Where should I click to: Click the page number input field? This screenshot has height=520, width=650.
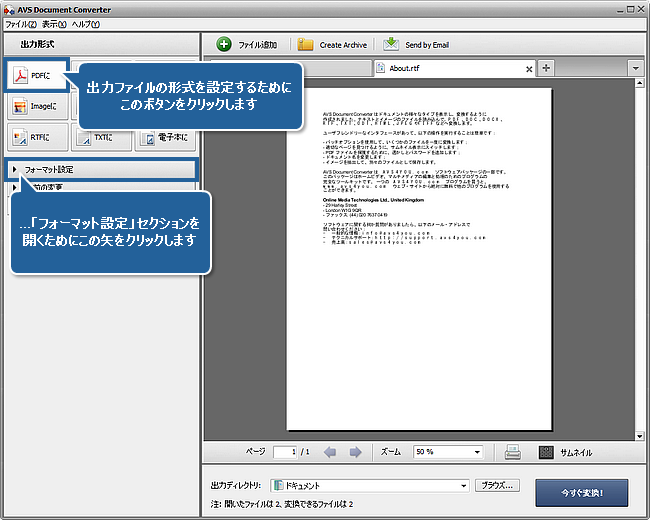(x=285, y=452)
